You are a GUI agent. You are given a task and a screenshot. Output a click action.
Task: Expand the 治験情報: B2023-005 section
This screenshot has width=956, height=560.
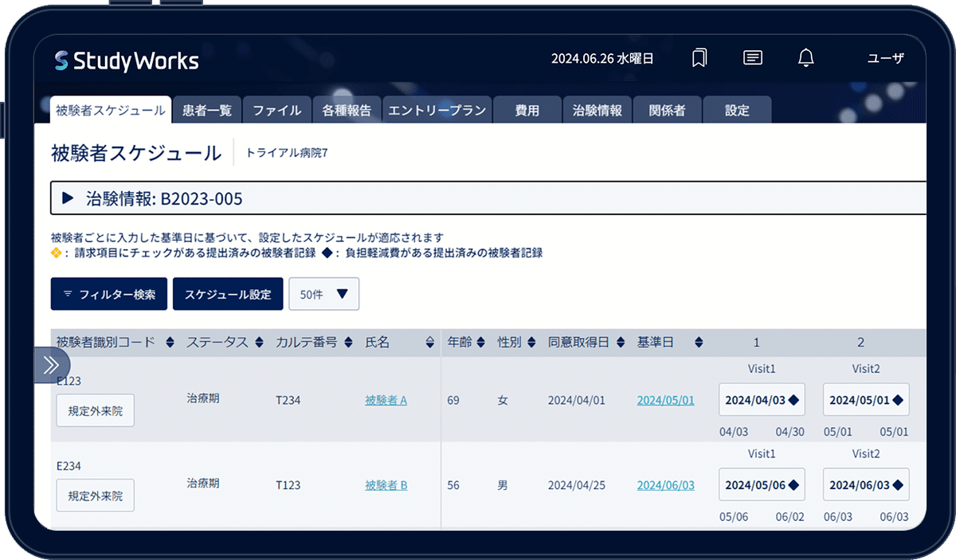point(68,198)
